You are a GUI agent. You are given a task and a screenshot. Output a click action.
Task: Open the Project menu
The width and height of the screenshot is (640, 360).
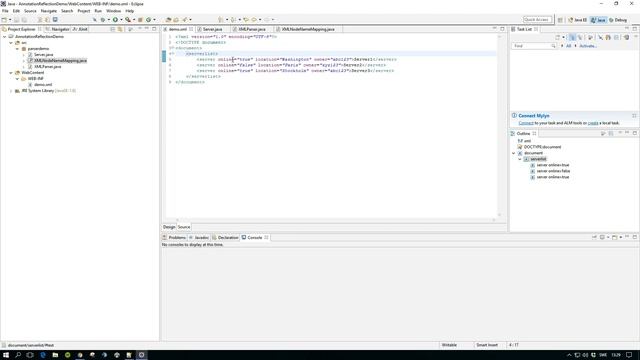(84, 11)
